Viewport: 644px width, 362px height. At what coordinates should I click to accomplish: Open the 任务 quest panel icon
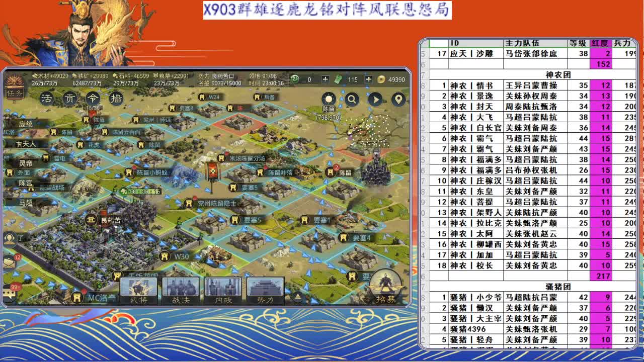[15, 87]
